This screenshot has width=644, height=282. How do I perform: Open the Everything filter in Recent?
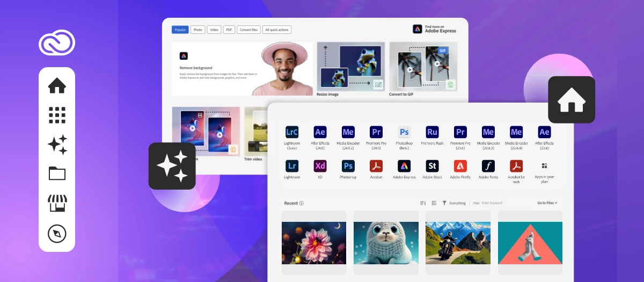[454, 203]
